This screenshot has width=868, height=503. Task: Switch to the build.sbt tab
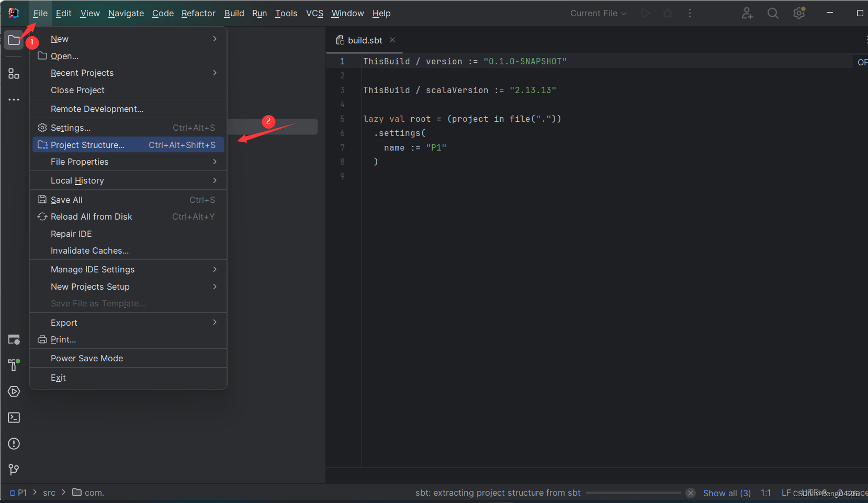tap(365, 40)
